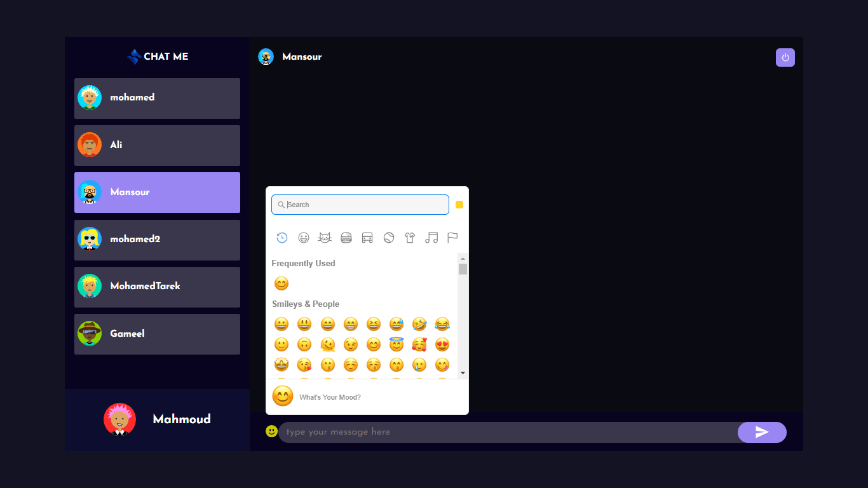This screenshot has height=488, width=868.
Task: Select the Frequently Used clock tab
Action: coord(282,238)
